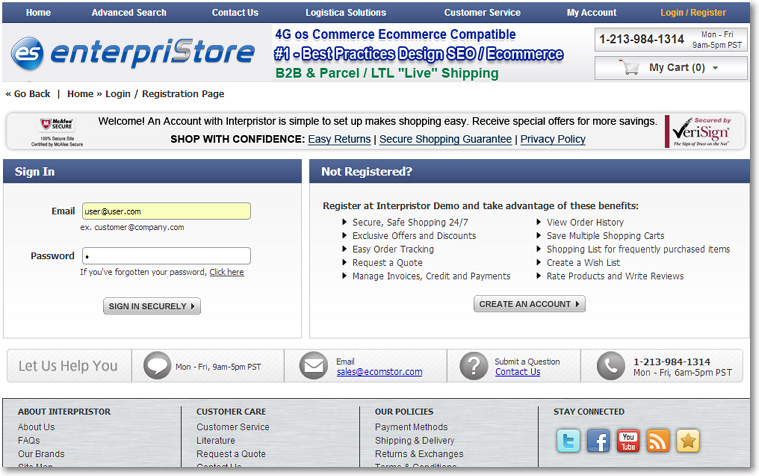Open Logistica Solutions menu item
The height and width of the screenshot is (476, 759).
pos(346,13)
